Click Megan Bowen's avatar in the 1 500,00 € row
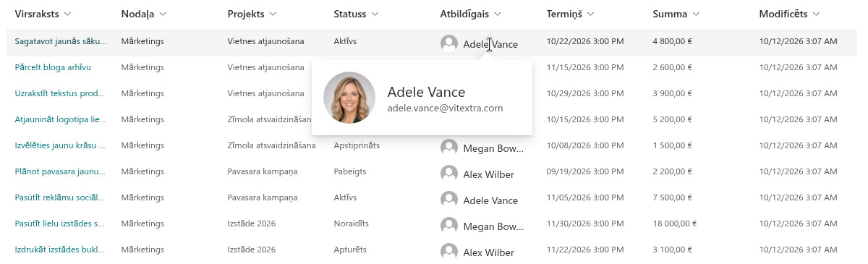This screenshot has height=264, width=868. pos(449,148)
